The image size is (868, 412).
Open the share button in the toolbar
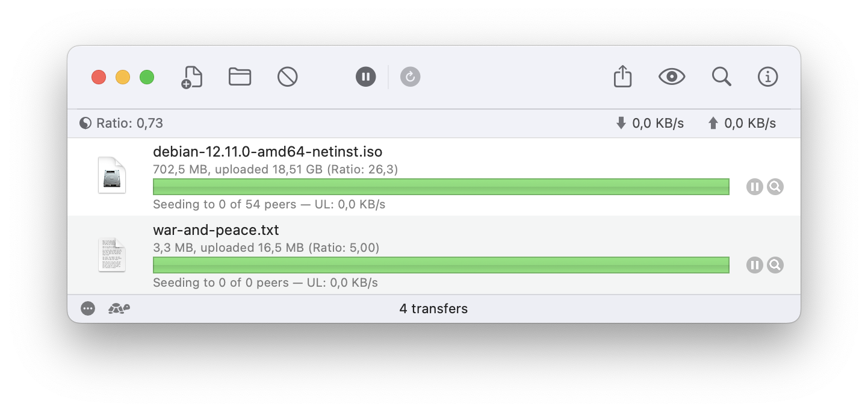(622, 77)
